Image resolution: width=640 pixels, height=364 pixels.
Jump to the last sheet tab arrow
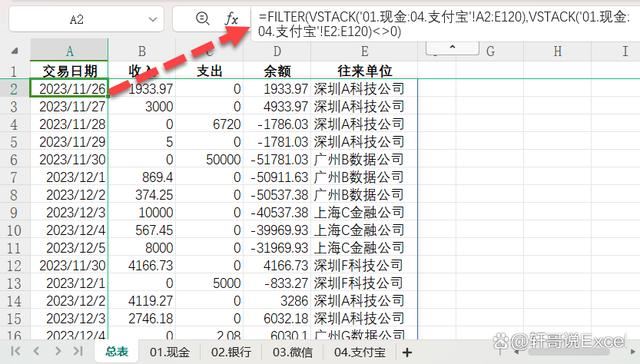[78, 351]
